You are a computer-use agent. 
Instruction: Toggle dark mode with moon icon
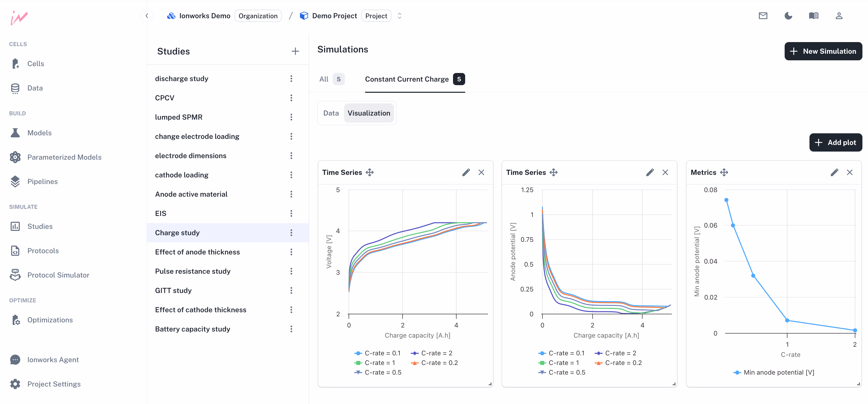click(x=788, y=16)
